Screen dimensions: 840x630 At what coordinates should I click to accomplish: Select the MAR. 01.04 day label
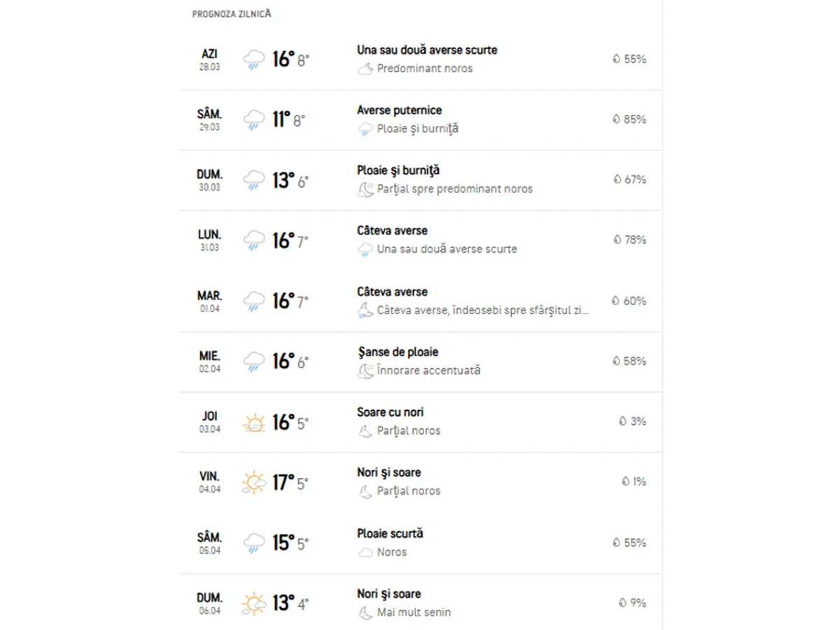click(x=209, y=301)
